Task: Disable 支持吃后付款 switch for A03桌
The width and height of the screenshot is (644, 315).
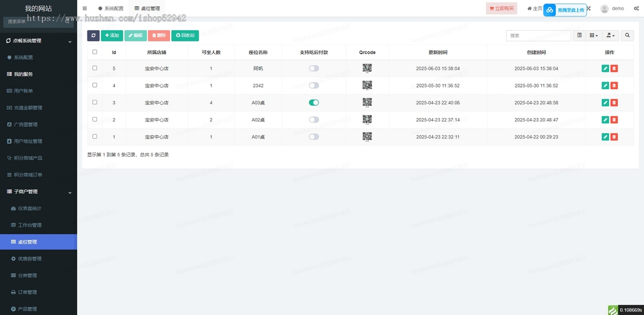Action: click(x=313, y=102)
